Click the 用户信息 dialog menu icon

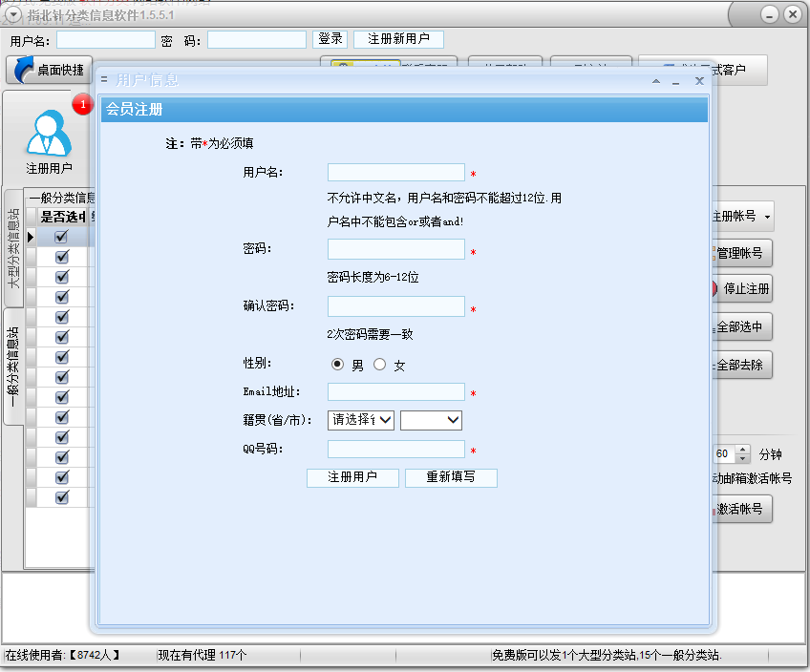(x=104, y=79)
